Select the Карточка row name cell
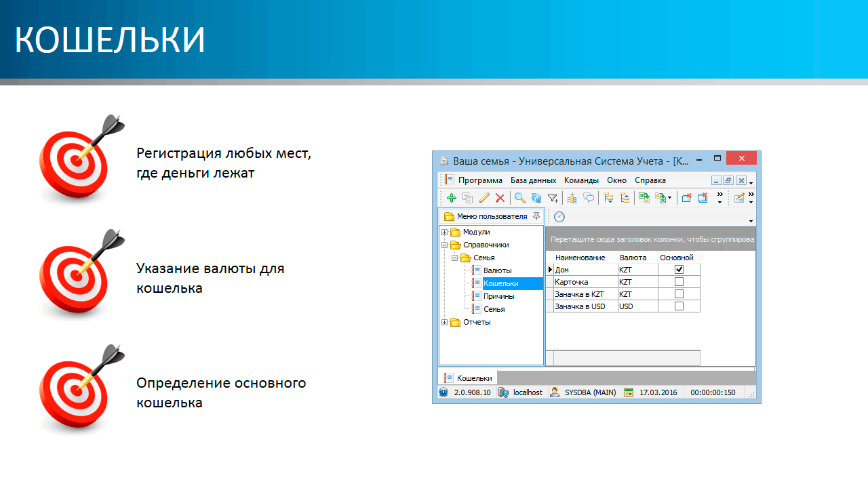The width and height of the screenshot is (868, 488). [x=585, y=282]
